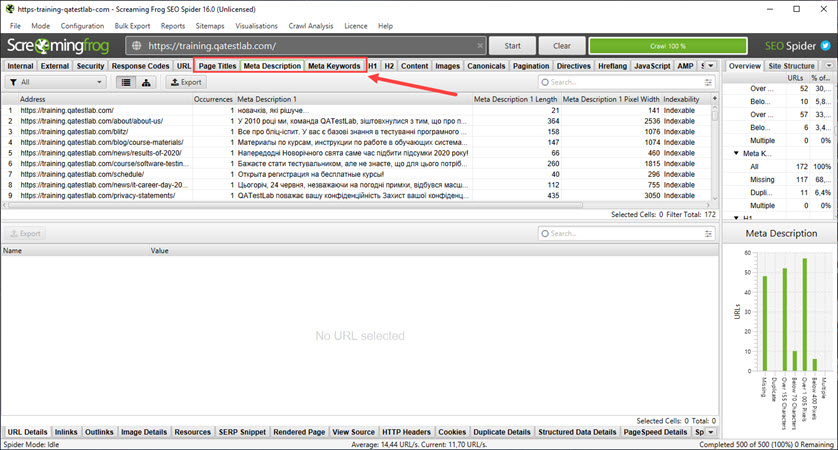This screenshot has width=838, height=450.
Task: Click the upper table search field
Action: coord(620,82)
